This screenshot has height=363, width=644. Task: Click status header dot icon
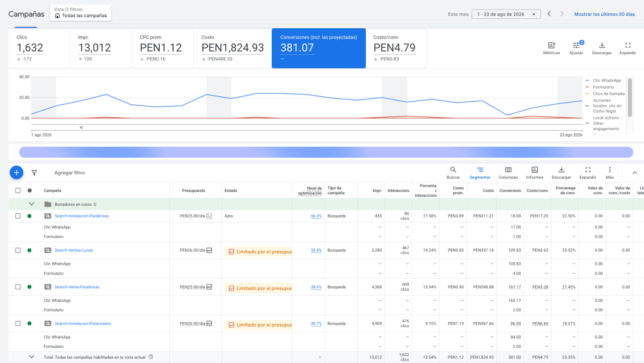click(x=30, y=191)
